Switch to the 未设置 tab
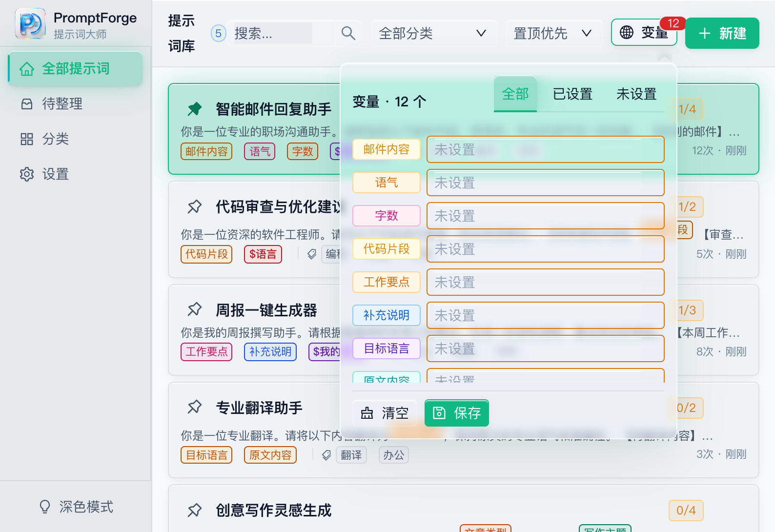The image size is (775, 532). click(636, 94)
